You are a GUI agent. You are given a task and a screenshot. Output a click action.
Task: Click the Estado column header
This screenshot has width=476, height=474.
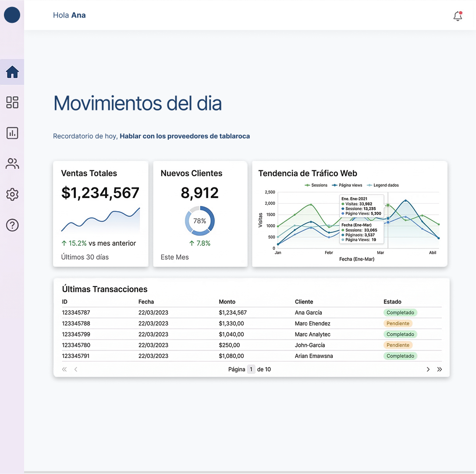pyautogui.click(x=392, y=302)
